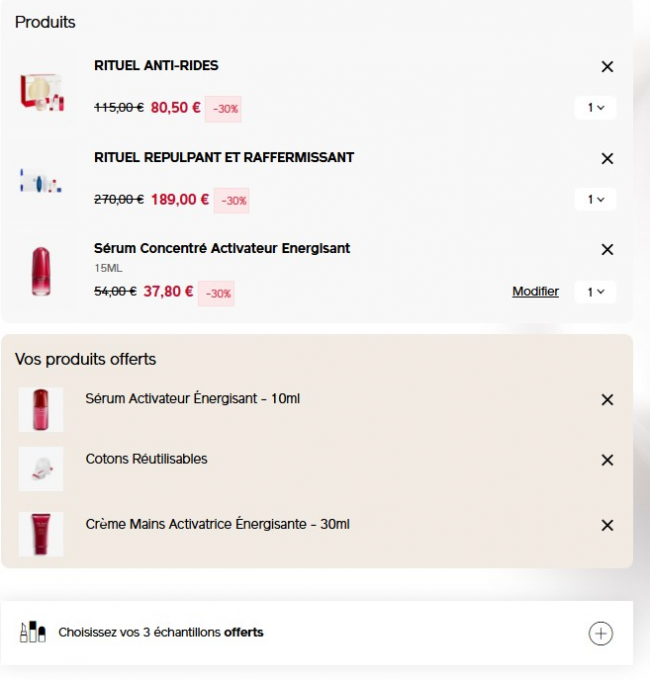The width and height of the screenshot is (650, 680).
Task: Remove Crème Mains Activatrice Énergisante gift
Action: tap(607, 525)
